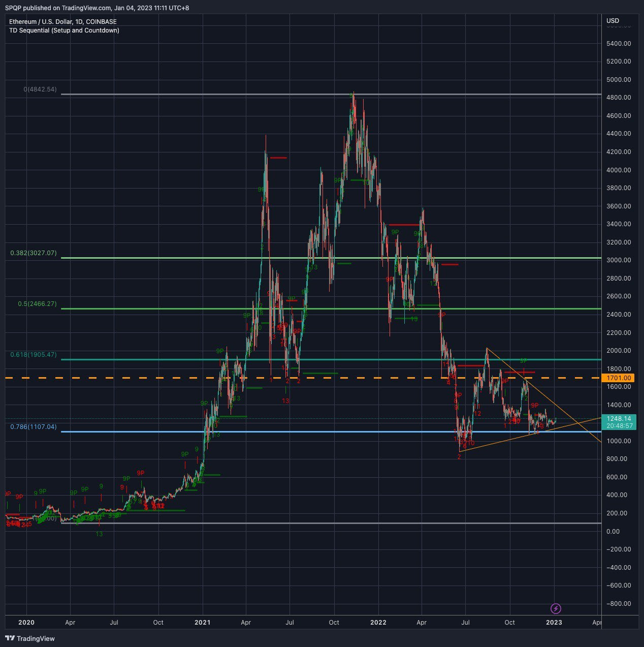Select the 0(4842.54) Fibonacci top label
The height and width of the screenshot is (647, 644).
(x=40, y=89)
